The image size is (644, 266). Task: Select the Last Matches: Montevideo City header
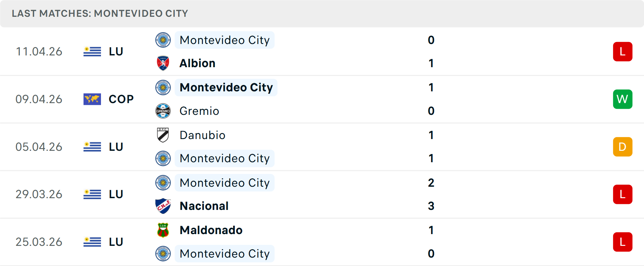tap(100, 13)
